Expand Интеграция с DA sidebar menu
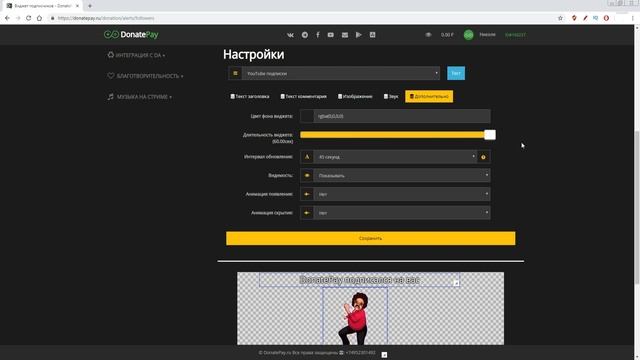This screenshot has height=360, width=640. click(x=136, y=55)
